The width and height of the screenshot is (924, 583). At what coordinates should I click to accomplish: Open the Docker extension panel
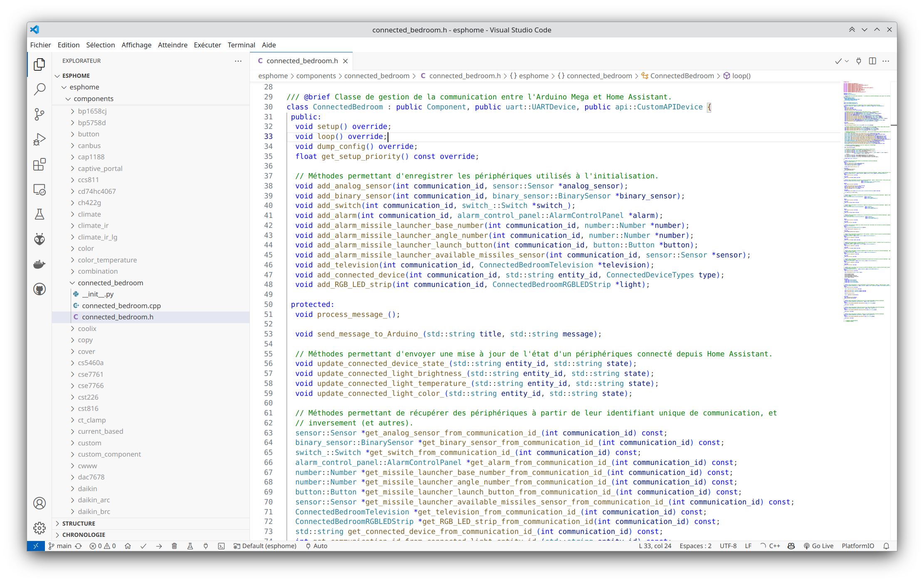click(40, 264)
